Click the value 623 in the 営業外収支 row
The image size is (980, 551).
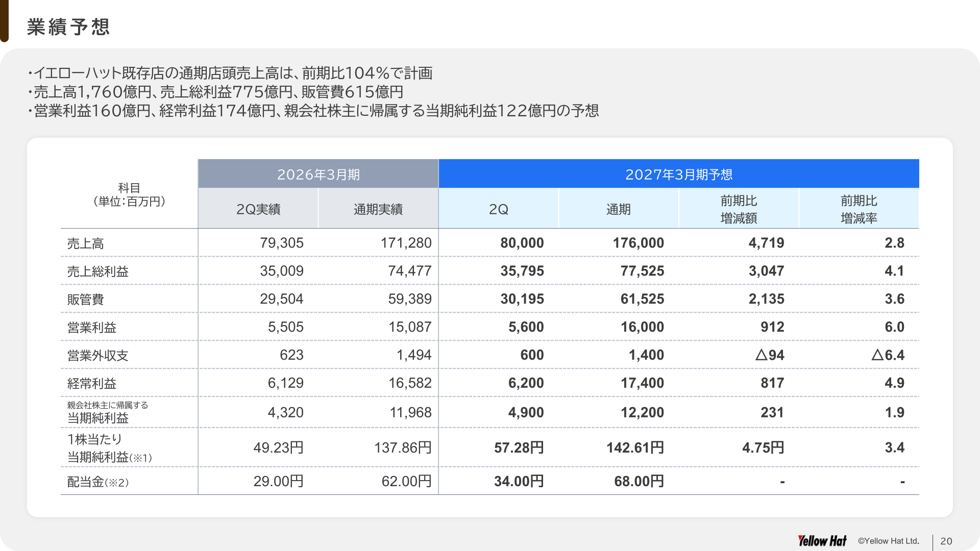[291, 355]
